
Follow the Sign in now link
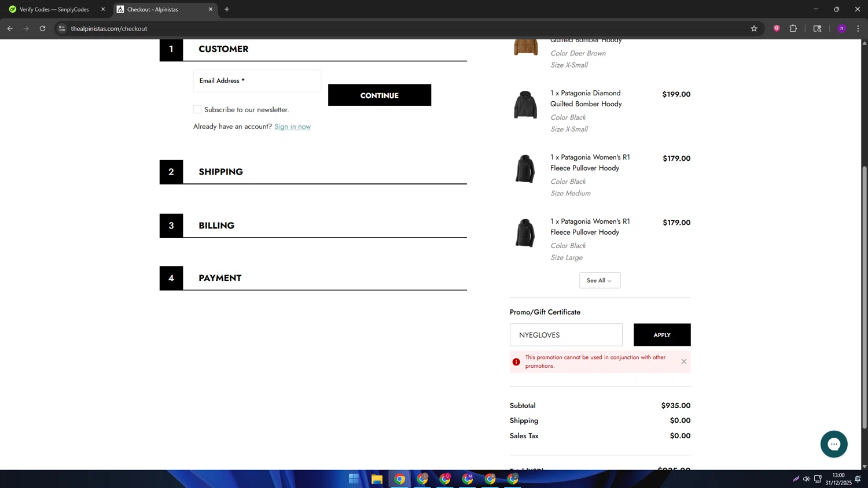tap(292, 127)
